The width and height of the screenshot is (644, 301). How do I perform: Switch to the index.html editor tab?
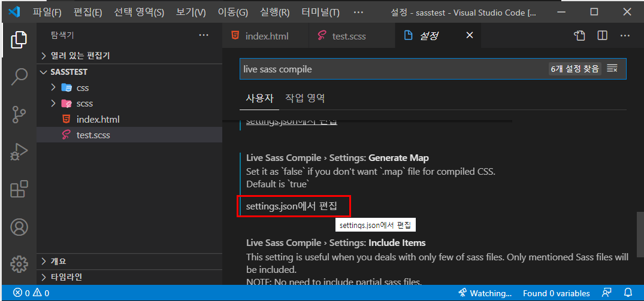click(266, 36)
